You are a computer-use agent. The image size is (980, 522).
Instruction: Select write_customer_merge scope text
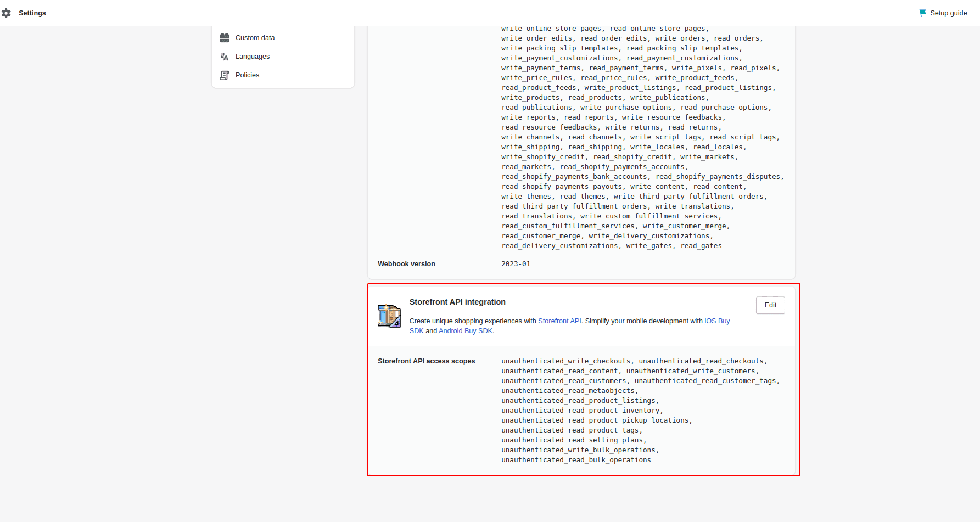(x=685, y=226)
